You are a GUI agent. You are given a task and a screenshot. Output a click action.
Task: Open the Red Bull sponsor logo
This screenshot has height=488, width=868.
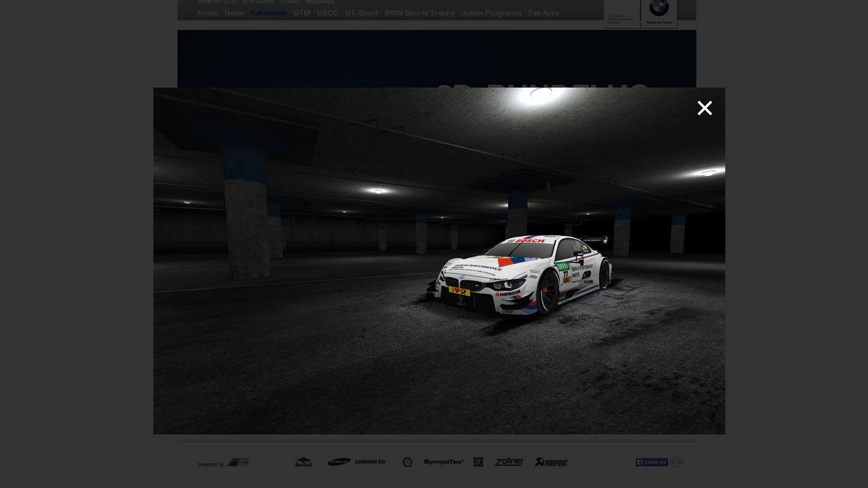coord(303,462)
